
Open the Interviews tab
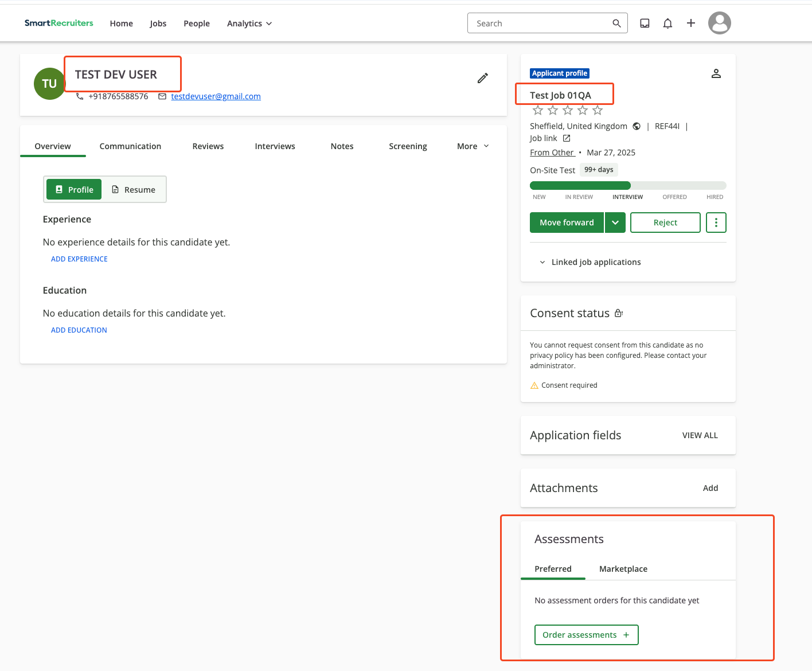[275, 146]
